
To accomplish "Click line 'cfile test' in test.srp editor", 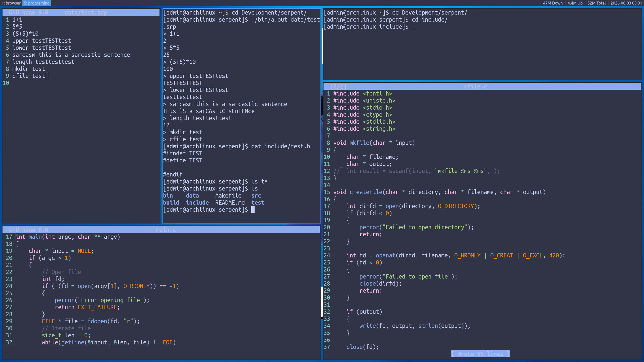I will click(29, 76).
